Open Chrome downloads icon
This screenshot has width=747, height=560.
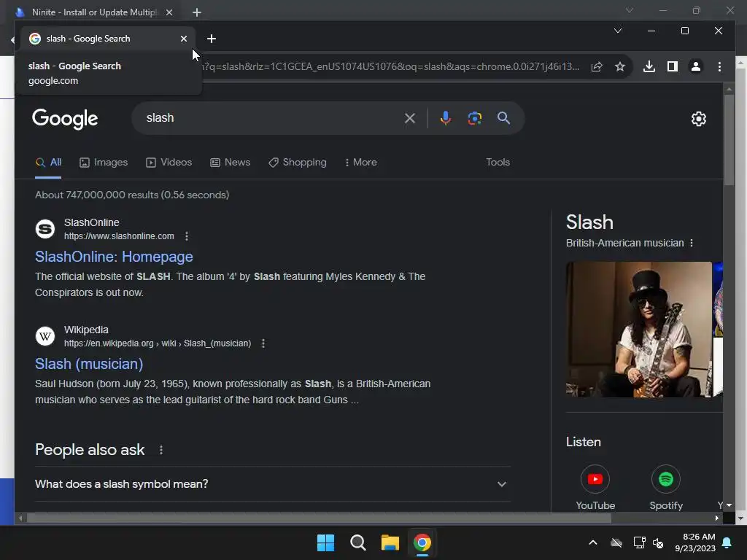tap(649, 66)
